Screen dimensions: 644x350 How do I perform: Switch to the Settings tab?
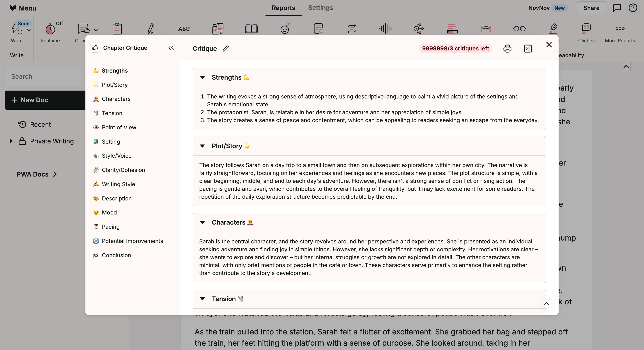click(x=320, y=8)
